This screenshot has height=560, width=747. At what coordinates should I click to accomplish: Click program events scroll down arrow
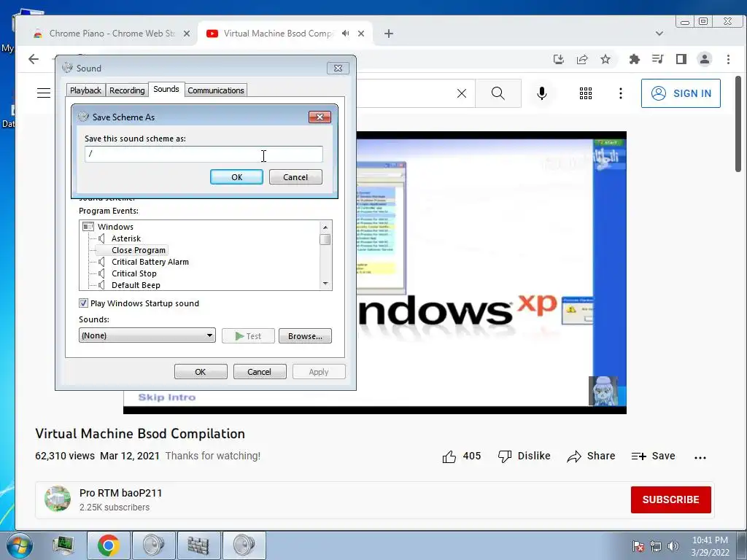click(x=325, y=284)
